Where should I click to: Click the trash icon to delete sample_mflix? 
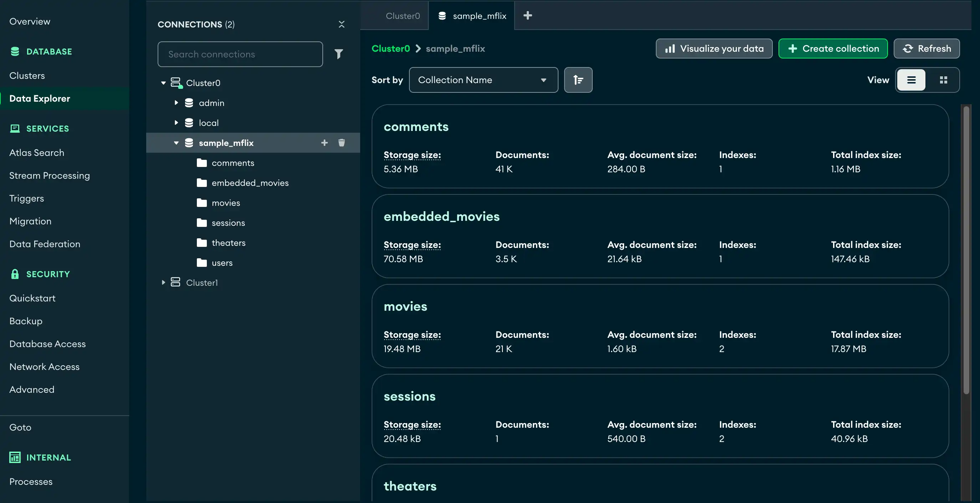point(342,143)
